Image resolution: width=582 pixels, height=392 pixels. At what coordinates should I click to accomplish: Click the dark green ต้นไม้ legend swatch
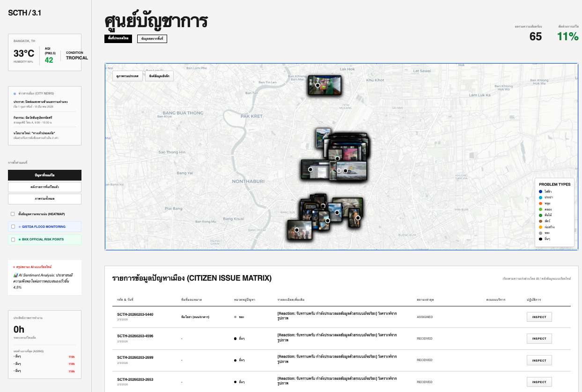pos(540,215)
